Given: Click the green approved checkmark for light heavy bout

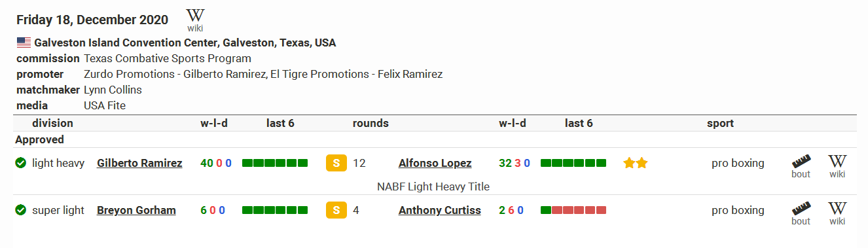Looking at the screenshot, I should (x=20, y=163).
